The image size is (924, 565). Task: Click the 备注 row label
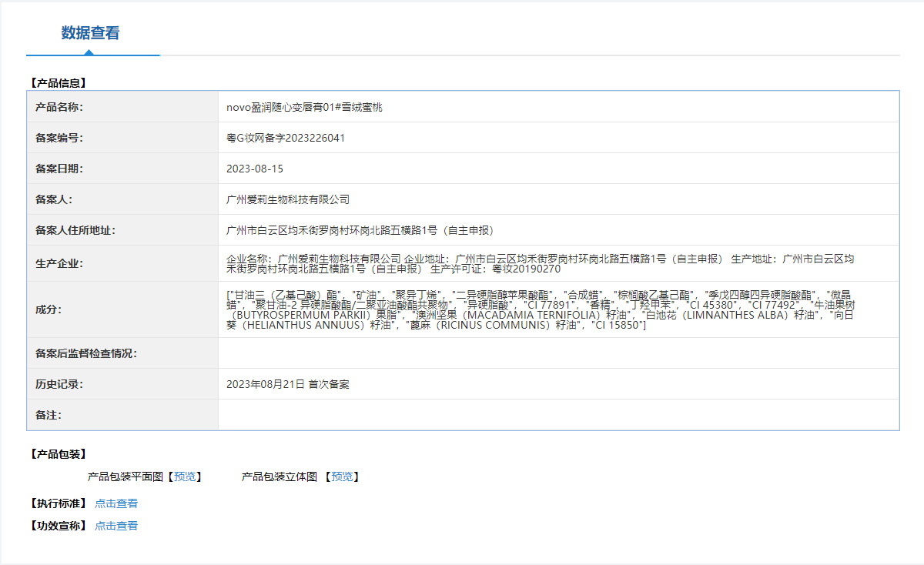[x=49, y=415]
